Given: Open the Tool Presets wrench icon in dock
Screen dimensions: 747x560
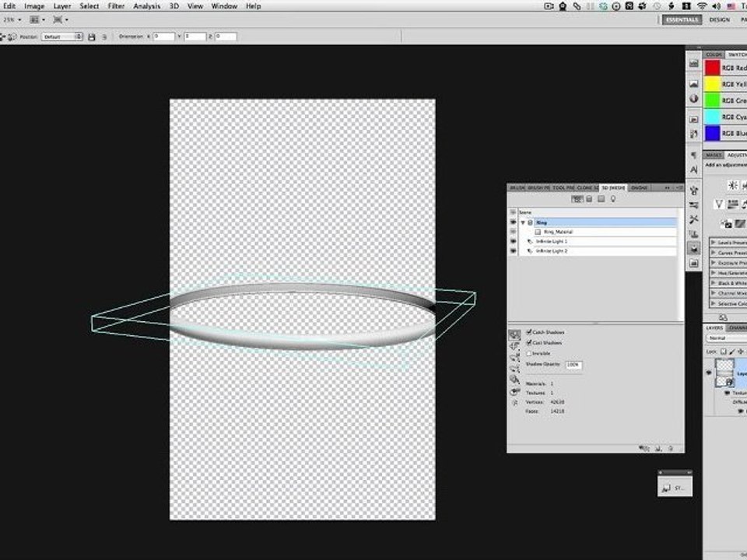Looking at the screenshot, I should click(x=693, y=219).
